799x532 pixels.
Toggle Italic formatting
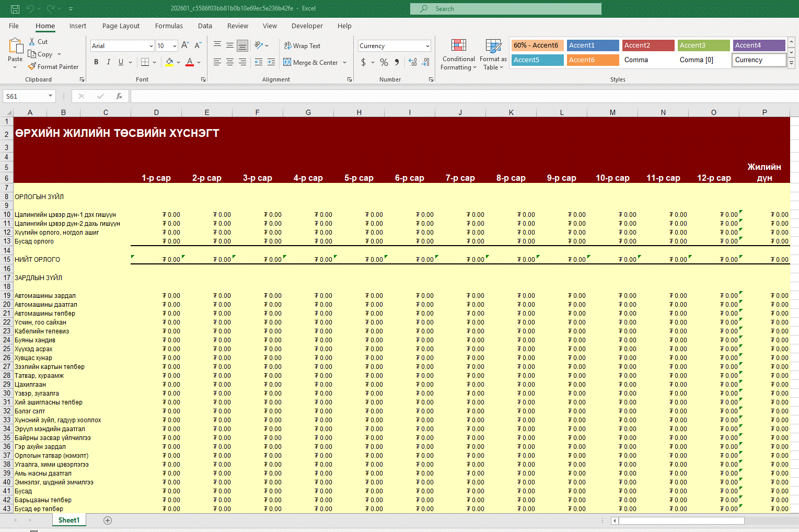tap(109, 62)
